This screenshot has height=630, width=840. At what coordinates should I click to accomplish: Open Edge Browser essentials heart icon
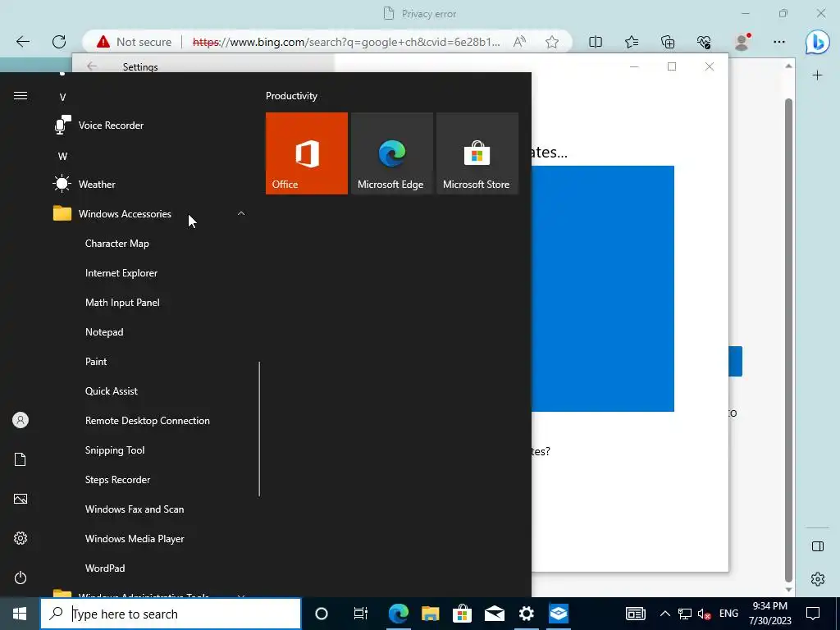pyautogui.click(x=704, y=42)
